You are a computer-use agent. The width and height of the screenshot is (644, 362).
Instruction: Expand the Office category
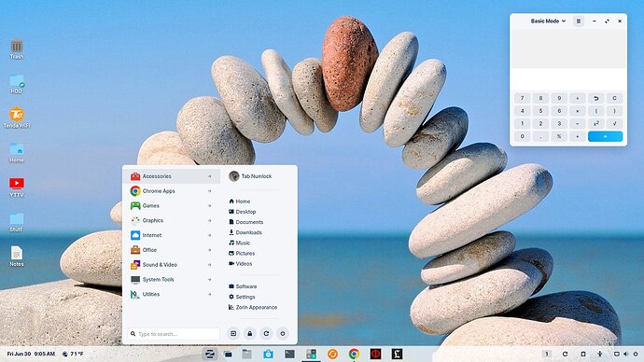coord(172,250)
